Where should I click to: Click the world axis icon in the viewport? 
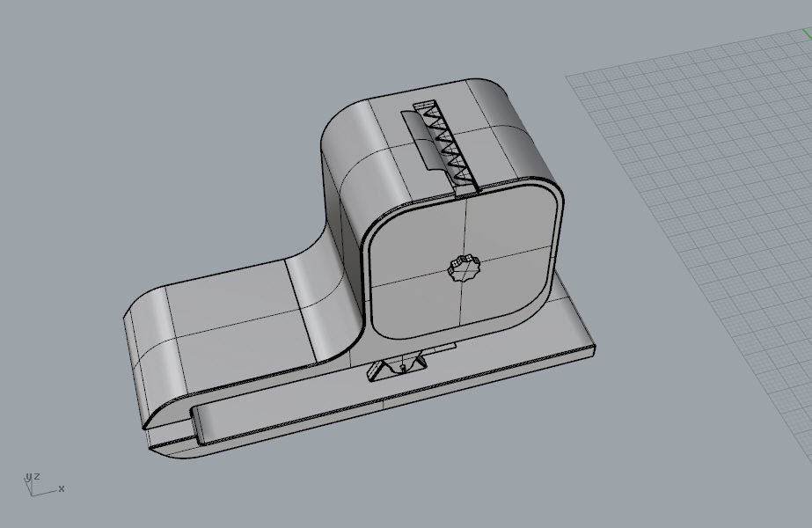[x=43, y=485]
